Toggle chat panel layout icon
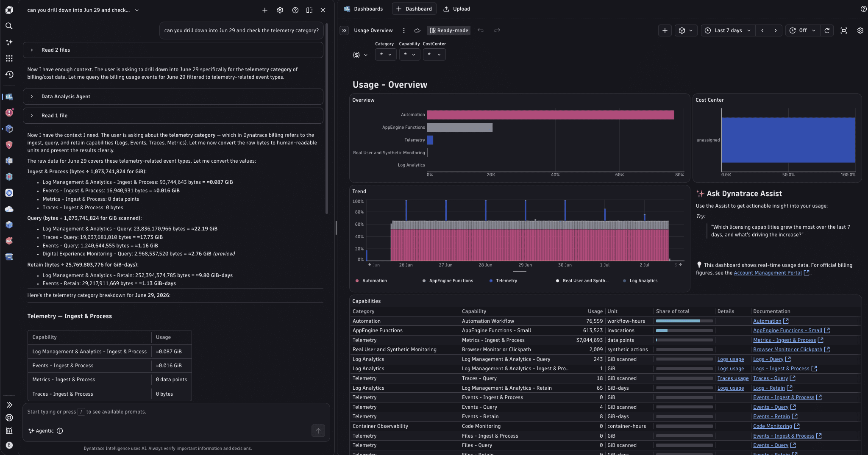 tap(309, 10)
